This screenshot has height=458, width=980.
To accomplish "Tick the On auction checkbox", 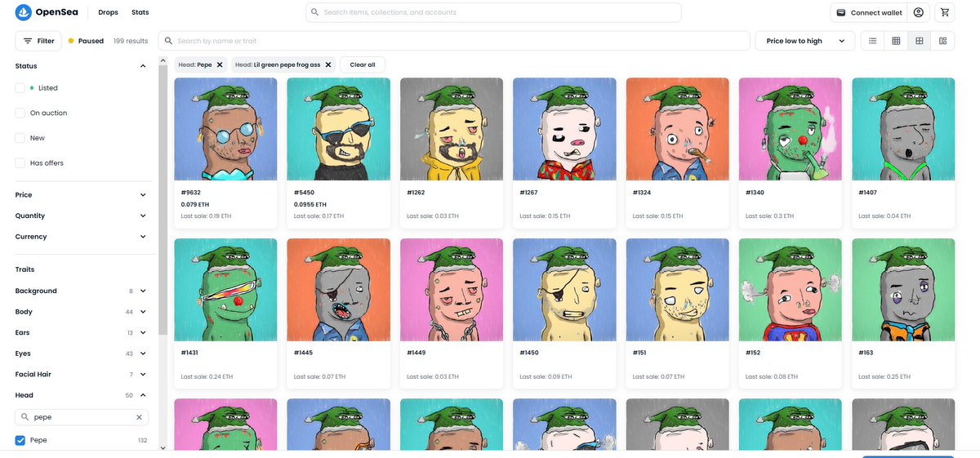I will click(x=20, y=113).
